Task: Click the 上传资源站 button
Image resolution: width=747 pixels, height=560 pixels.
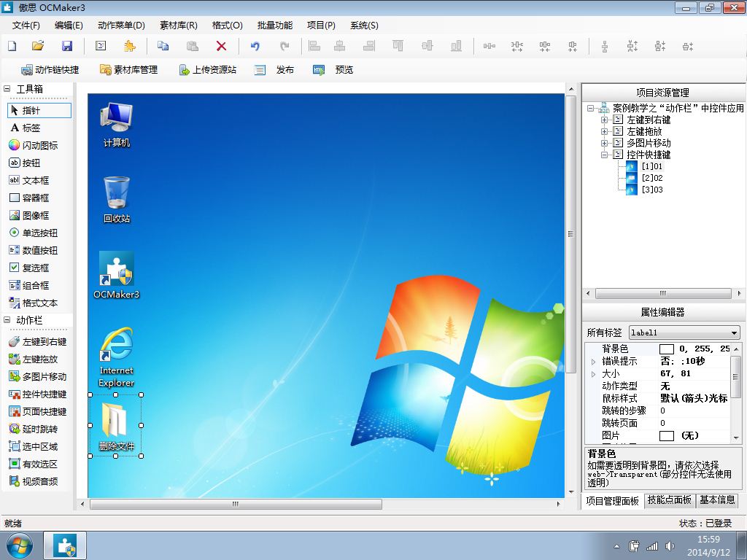Action: tap(207, 70)
